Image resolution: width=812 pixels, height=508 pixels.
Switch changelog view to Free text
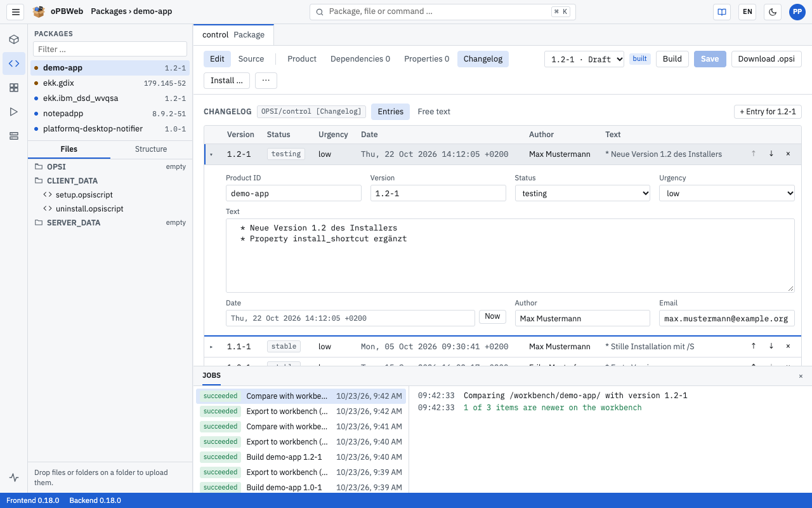(434, 112)
